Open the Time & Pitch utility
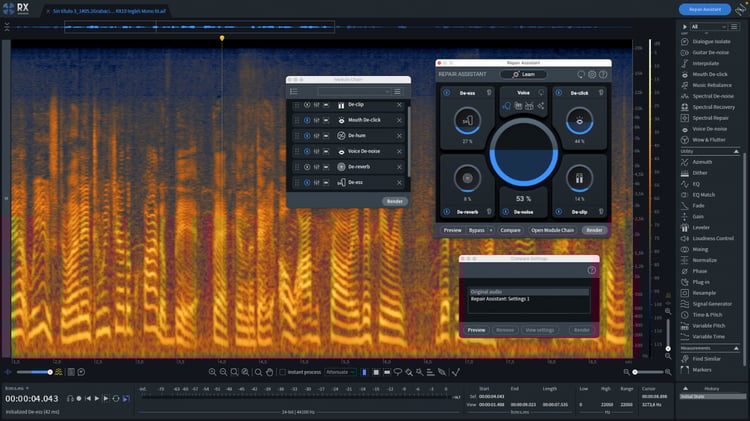The image size is (750, 421). pyautogui.click(x=703, y=315)
